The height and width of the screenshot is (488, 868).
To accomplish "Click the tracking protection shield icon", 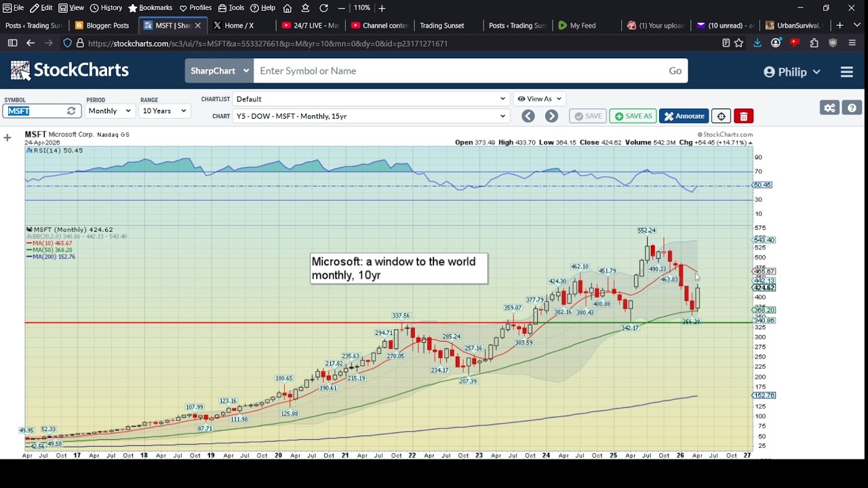I will click(67, 43).
